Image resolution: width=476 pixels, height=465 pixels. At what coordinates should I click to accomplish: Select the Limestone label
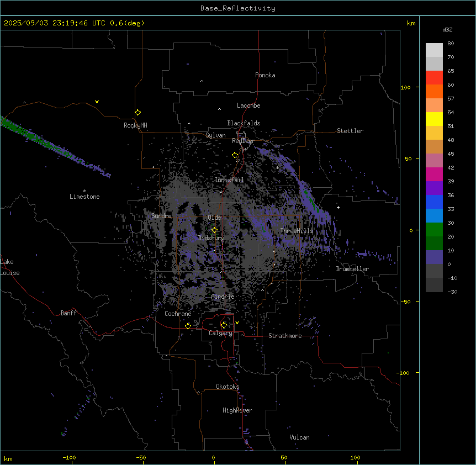(84, 197)
